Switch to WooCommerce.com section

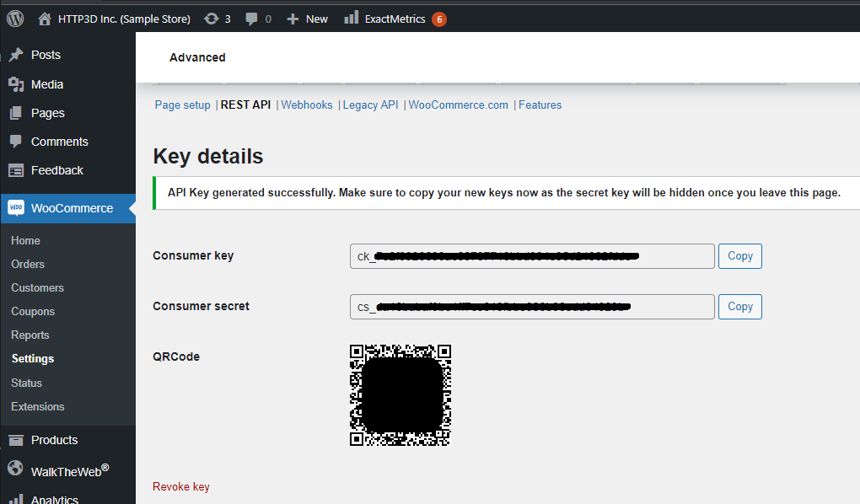[459, 105]
